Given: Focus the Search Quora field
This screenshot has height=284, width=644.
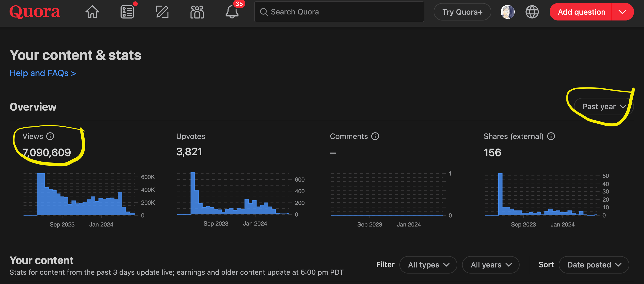Looking at the screenshot, I should [339, 12].
